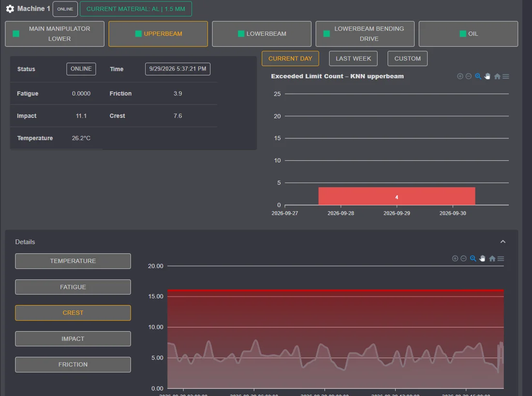The width and height of the screenshot is (532, 396).
Task: Reset zoom with home icon on Details chart
Action: (492, 259)
